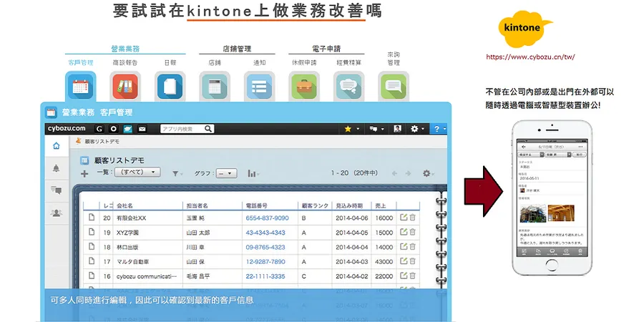Delete the cybozu communications record
Image resolution: width=644 pixels, height=322 pixels.
[412, 276]
